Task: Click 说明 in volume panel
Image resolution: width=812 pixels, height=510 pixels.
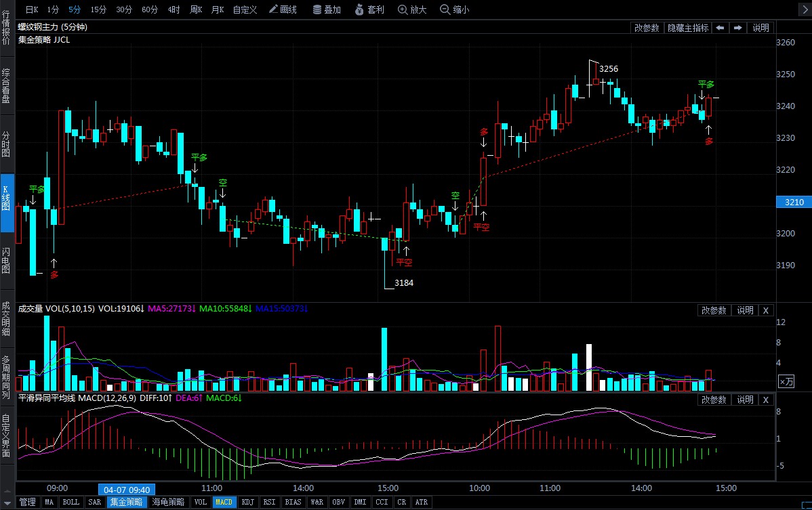Action: (745, 310)
